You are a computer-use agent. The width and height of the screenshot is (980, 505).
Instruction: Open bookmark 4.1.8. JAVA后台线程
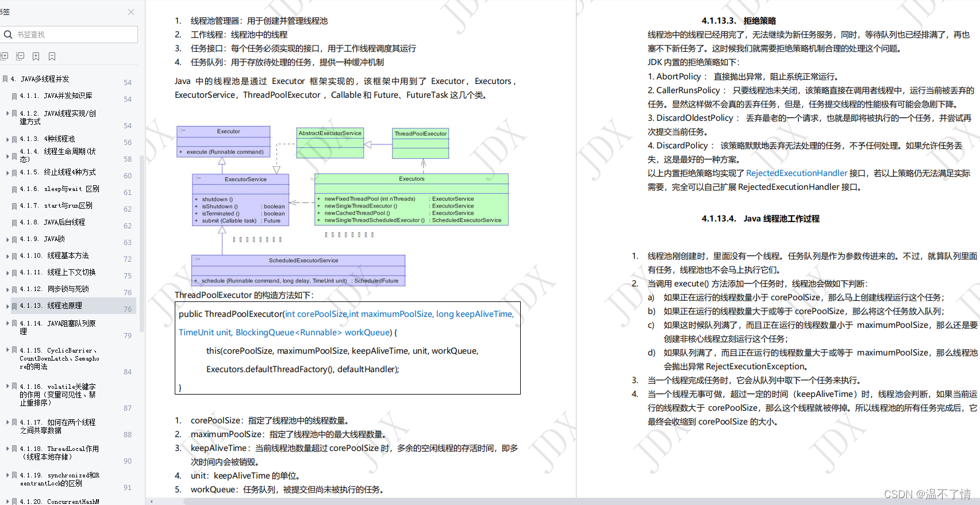click(x=52, y=222)
